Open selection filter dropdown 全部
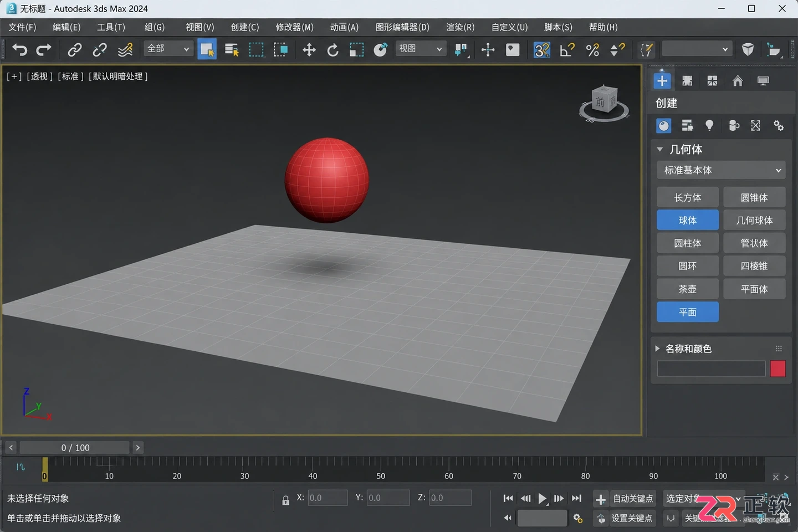Screen dimensions: 798x532 pos(168,49)
